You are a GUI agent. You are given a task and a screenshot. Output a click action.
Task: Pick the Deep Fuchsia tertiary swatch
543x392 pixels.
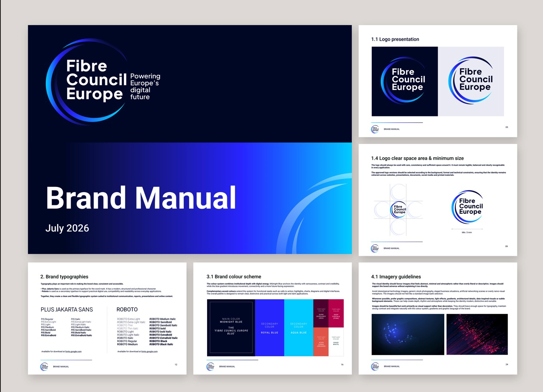pyautogui.click(x=336, y=313)
